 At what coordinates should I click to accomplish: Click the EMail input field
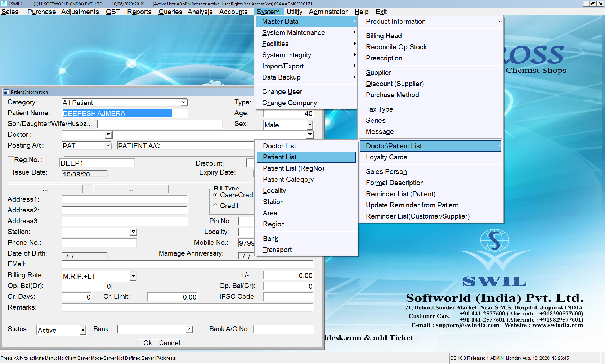[x=187, y=264]
